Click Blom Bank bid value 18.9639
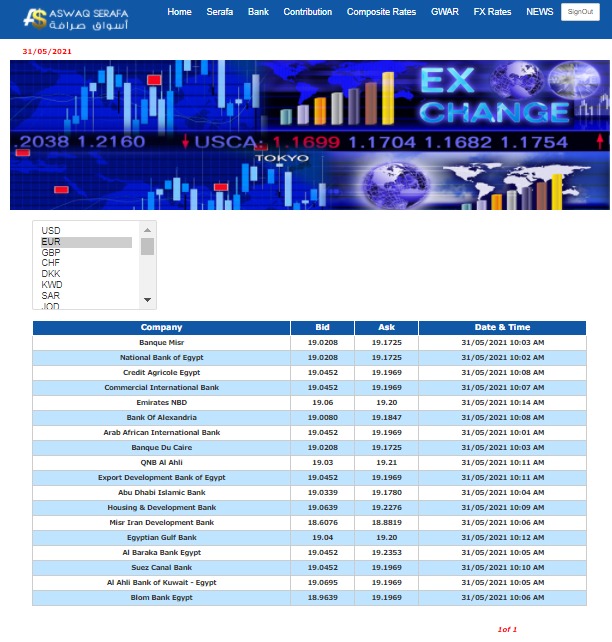This screenshot has width=612, height=642. click(x=323, y=598)
